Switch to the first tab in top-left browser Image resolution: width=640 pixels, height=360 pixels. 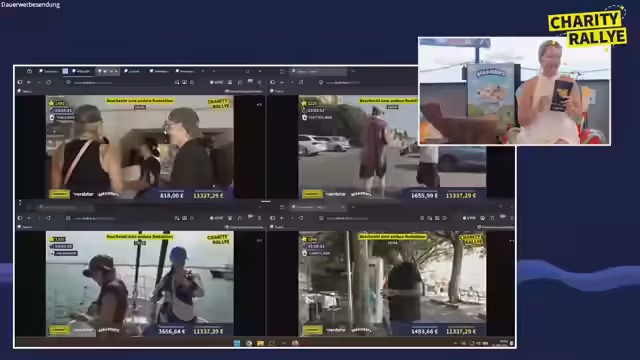point(49,71)
